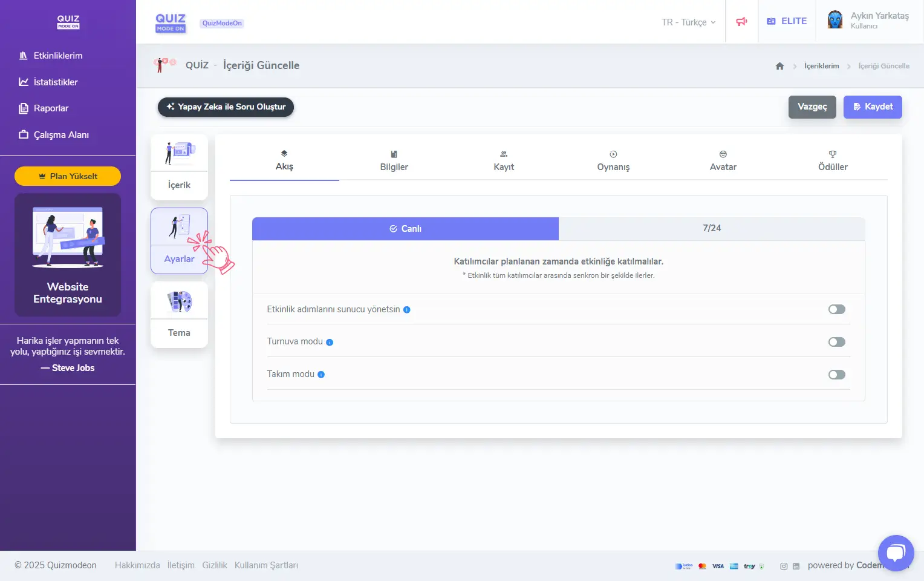
Task: Open the Tema section panel
Action: [179, 315]
